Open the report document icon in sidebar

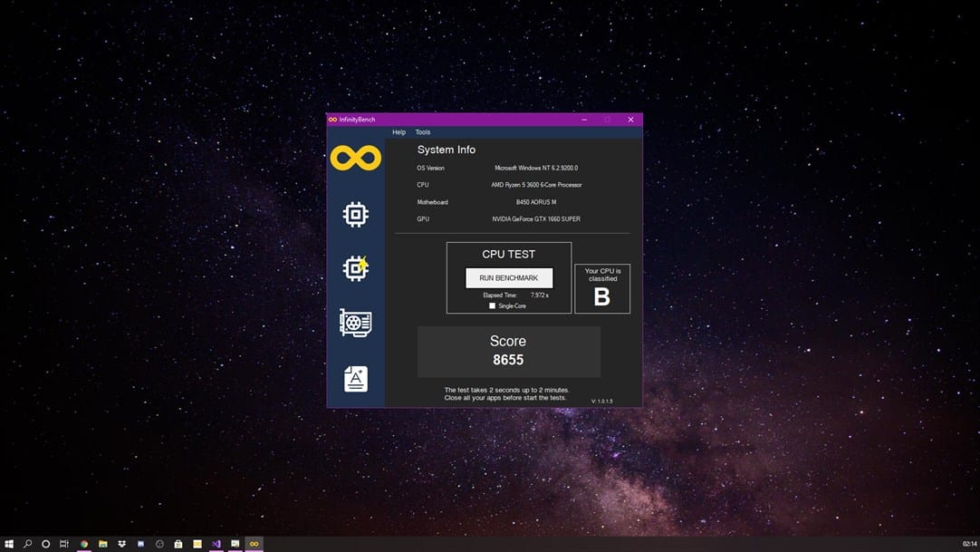[355, 379]
